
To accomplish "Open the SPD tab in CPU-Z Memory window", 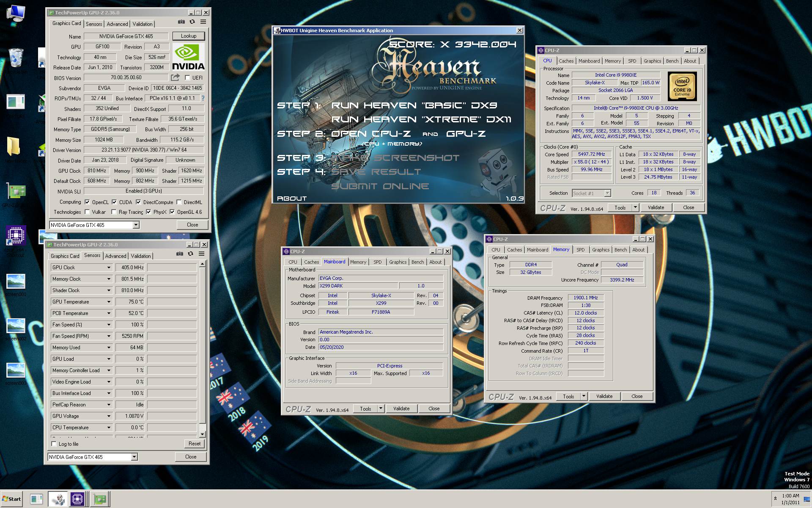I will coord(581,250).
